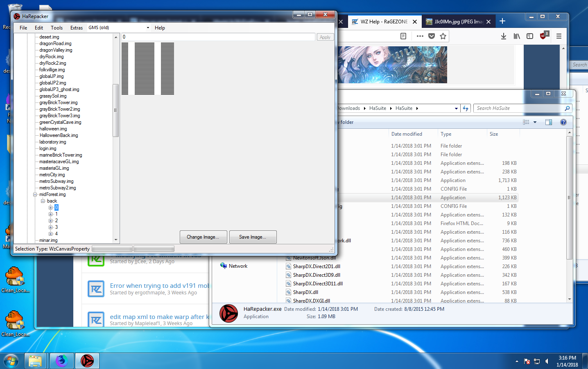The image size is (588, 369).
Task: Select dragonRoad.img in the tree
Action: (x=55, y=43)
